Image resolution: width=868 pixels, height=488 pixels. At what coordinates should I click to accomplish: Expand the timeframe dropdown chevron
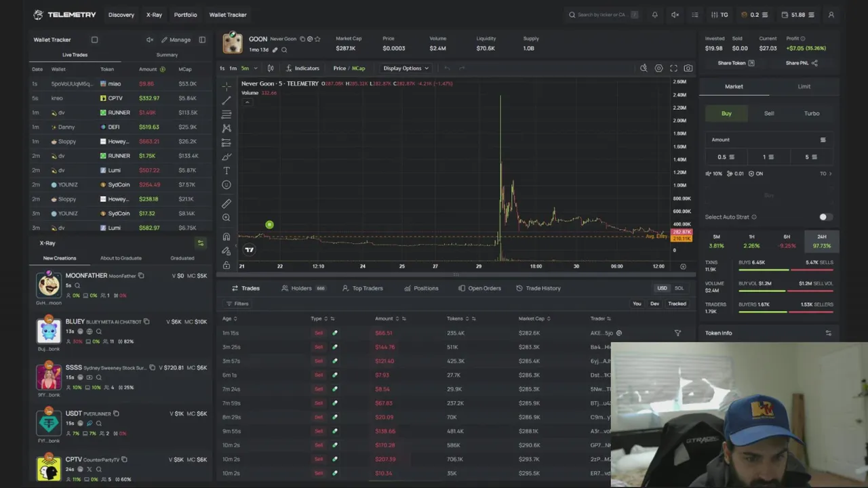pyautogui.click(x=256, y=68)
